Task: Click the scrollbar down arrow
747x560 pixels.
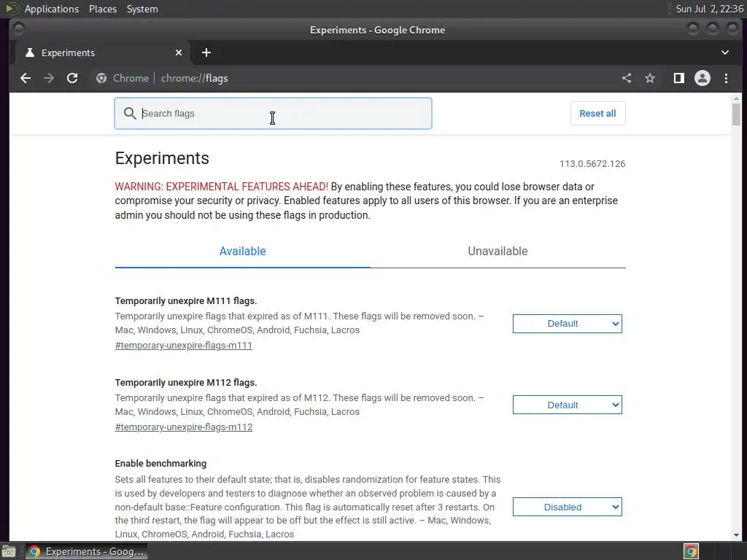Action: [x=737, y=535]
